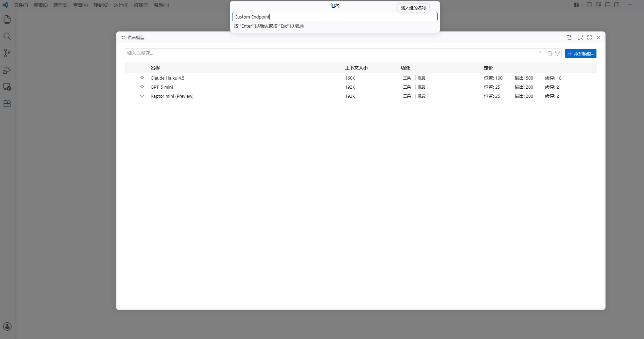
Task: Open the customize layout icon
Action: click(599, 5)
